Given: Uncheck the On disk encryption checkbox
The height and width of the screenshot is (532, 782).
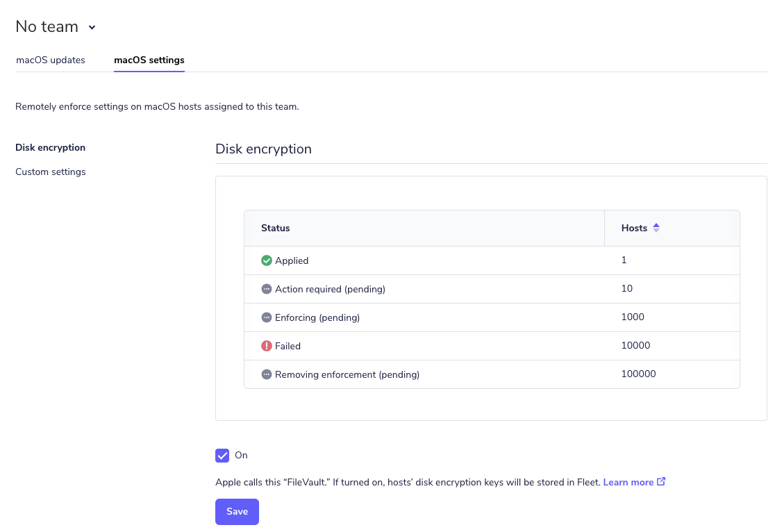Looking at the screenshot, I should [222, 455].
